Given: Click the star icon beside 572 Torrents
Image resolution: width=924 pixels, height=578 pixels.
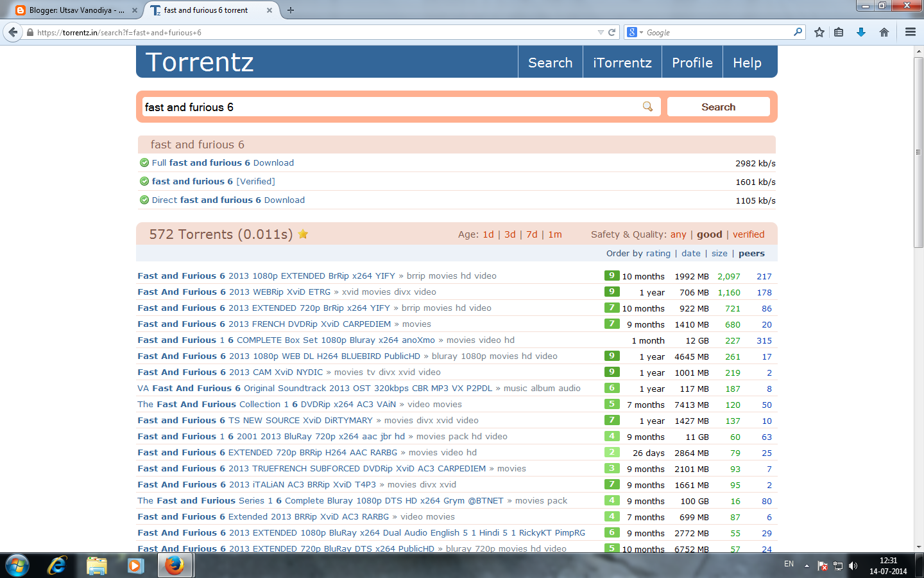Looking at the screenshot, I should [303, 234].
